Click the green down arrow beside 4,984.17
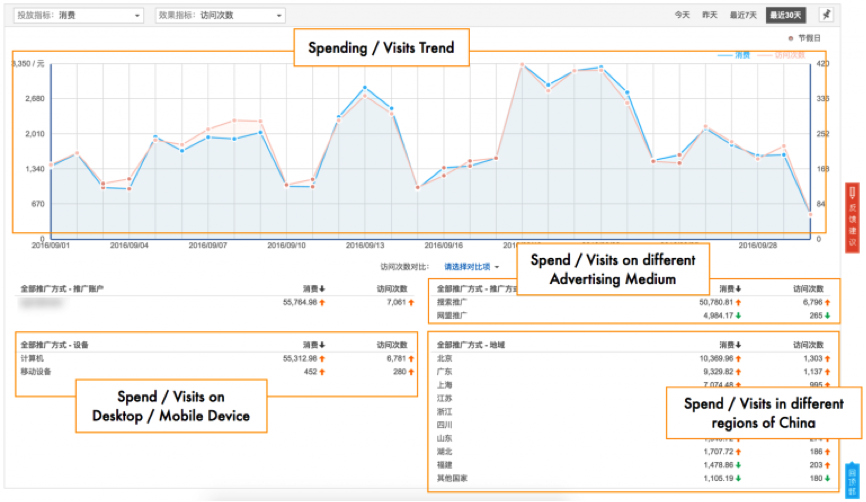Viewport: 866px width, 502px height. [741, 315]
